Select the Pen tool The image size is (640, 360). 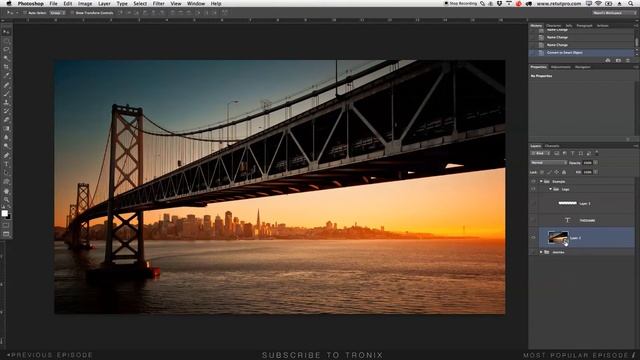(x=6, y=156)
